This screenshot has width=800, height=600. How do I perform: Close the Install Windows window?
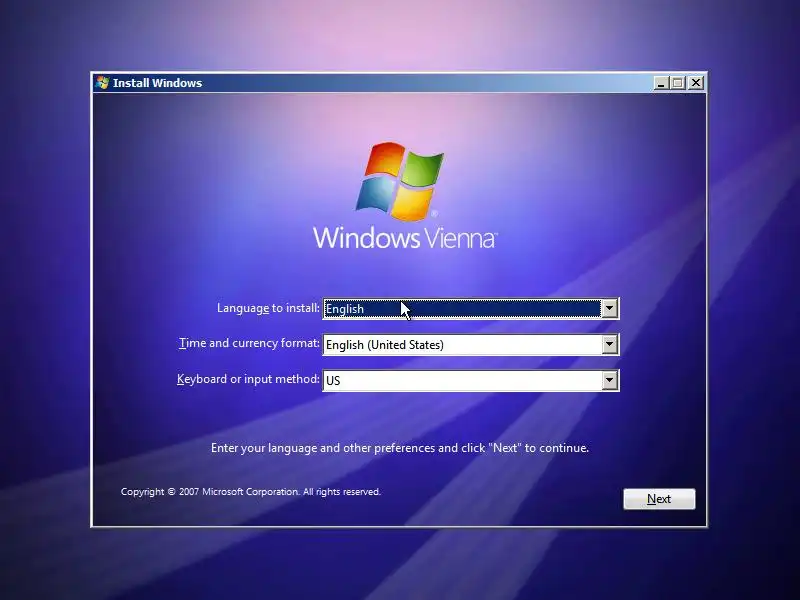696,83
